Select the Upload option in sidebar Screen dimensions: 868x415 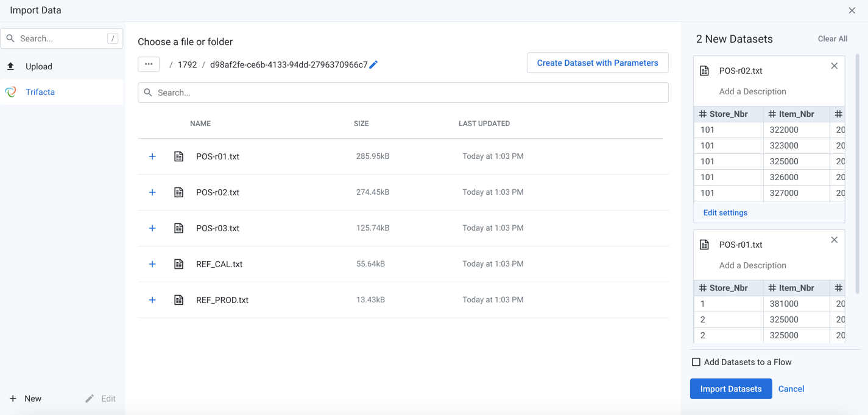pos(38,66)
